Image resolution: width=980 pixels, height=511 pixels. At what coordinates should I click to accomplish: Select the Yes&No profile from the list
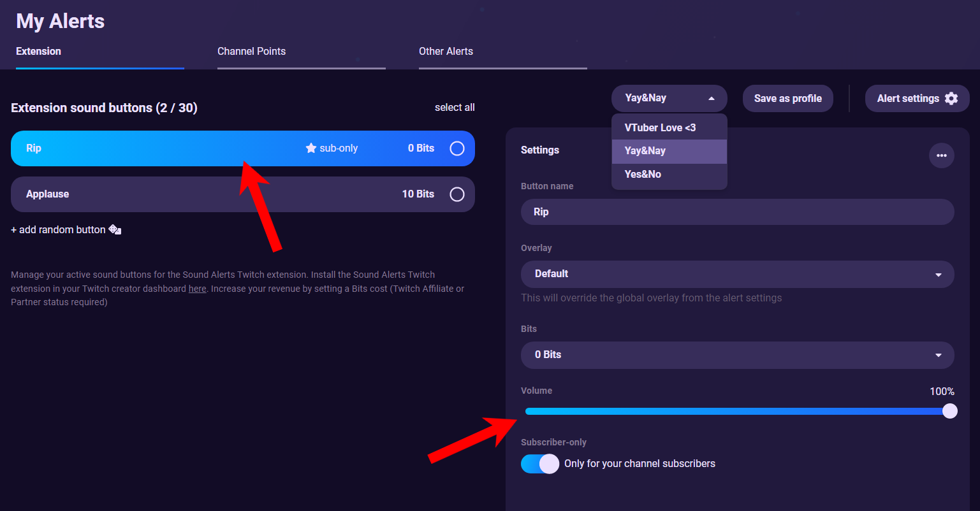(x=643, y=174)
